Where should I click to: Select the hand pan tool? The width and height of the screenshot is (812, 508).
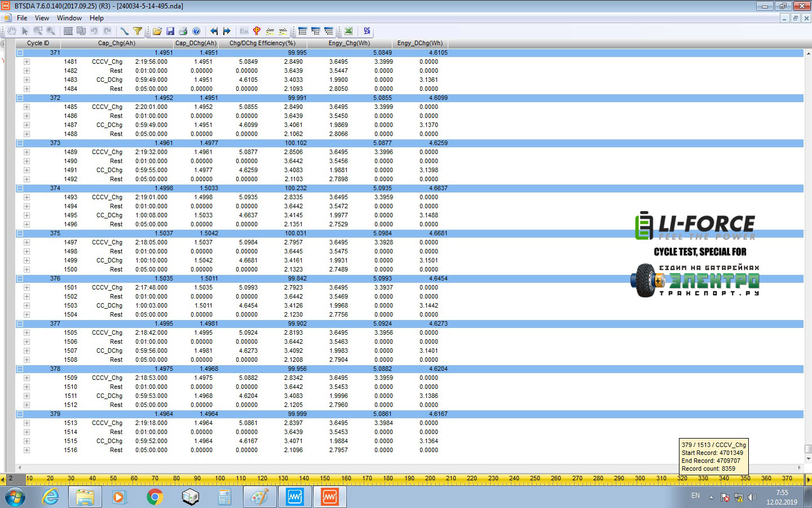point(11,31)
